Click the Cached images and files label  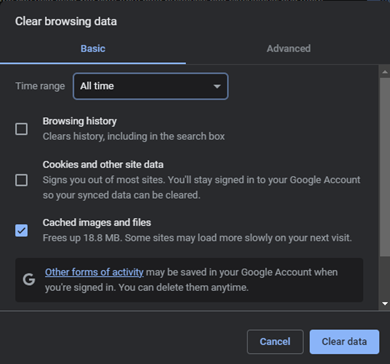[x=97, y=222]
